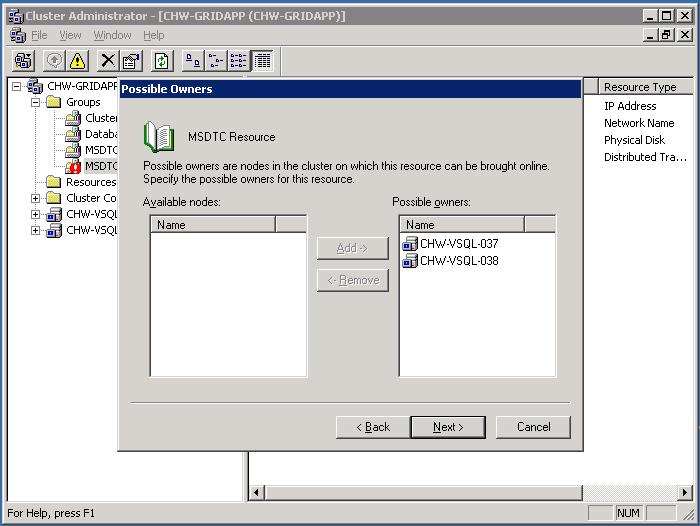Open the Properties toolbar icon

click(131, 60)
